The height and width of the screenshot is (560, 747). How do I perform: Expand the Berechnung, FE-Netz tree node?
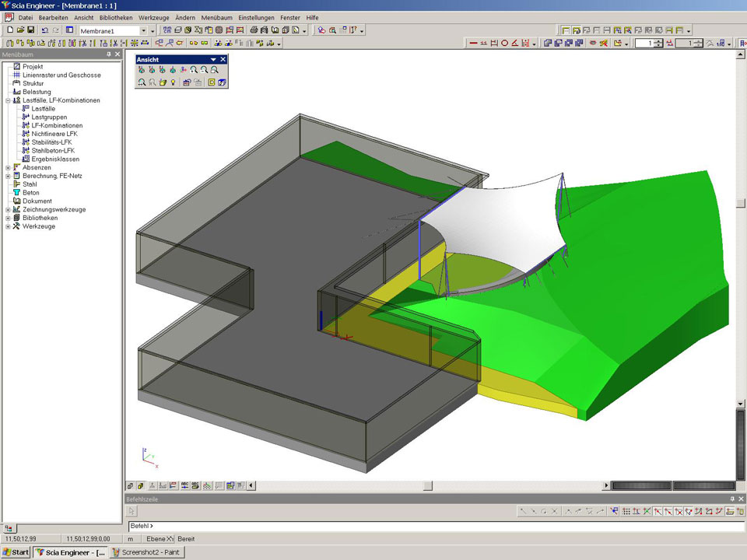tap(8, 176)
